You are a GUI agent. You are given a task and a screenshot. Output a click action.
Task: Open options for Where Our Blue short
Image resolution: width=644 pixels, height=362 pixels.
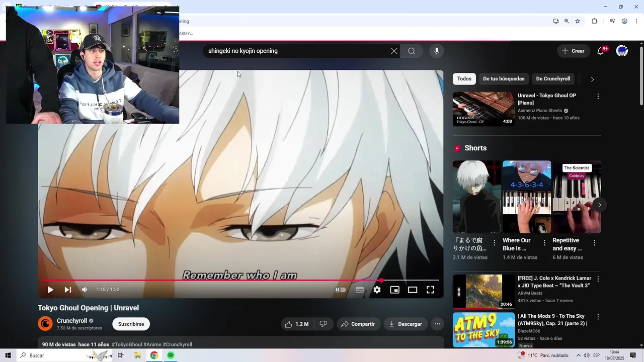click(x=544, y=243)
